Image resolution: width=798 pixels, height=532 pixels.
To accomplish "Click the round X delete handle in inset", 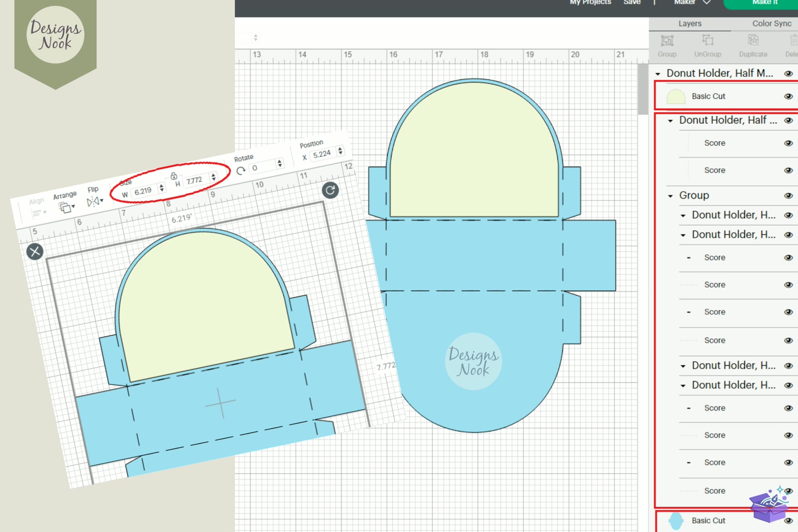I will pyautogui.click(x=35, y=251).
